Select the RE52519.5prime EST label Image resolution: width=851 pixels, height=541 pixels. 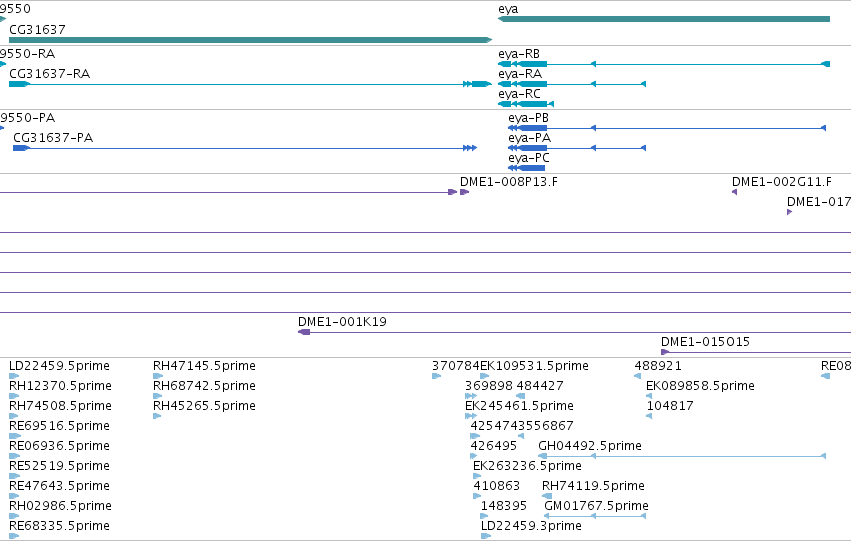point(59,466)
